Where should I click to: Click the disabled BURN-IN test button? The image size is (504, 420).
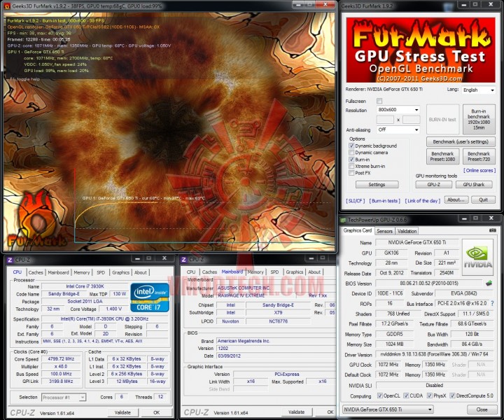tap(442, 119)
